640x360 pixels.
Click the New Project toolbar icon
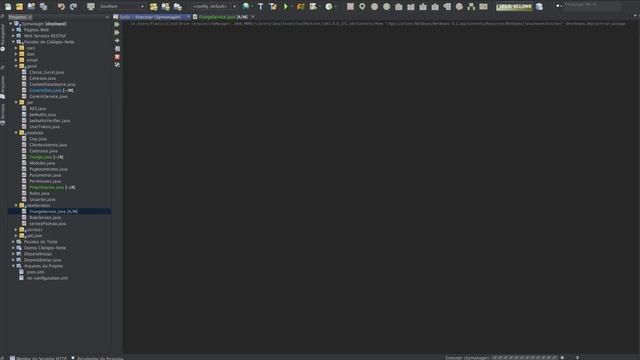pos(19,7)
